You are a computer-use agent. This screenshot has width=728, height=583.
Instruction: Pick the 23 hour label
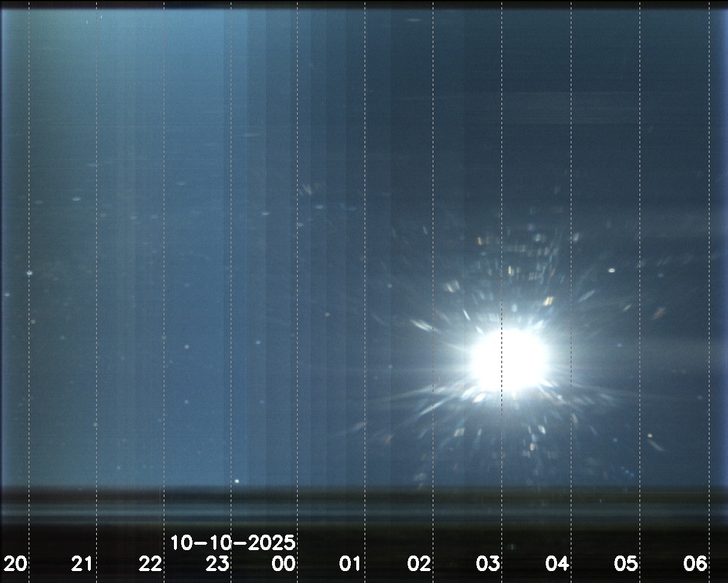218,563
